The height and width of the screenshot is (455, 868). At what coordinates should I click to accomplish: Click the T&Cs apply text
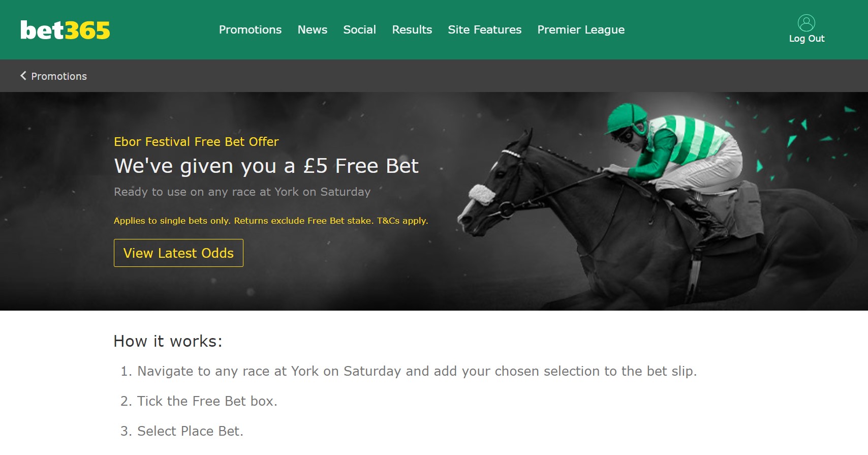[402, 221]
